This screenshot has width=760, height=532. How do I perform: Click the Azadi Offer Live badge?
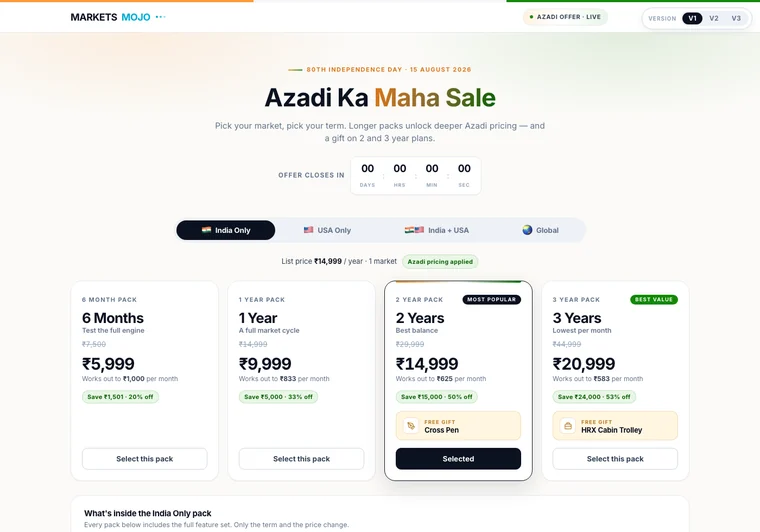point(565,17)
